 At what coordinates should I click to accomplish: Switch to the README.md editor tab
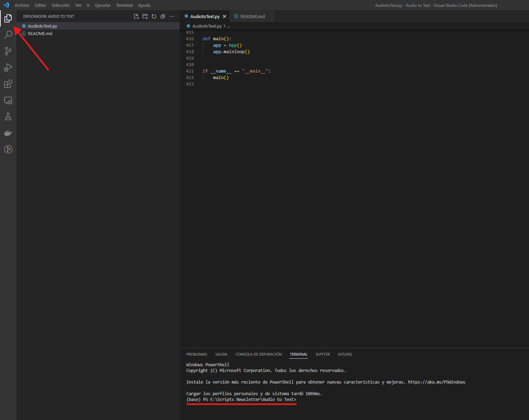point(252,16)
